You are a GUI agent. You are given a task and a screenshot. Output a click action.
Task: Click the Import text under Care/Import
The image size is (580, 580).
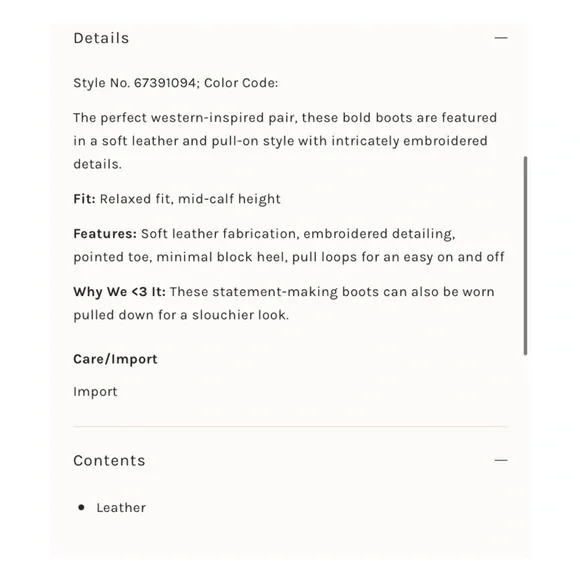pos(95,392)
